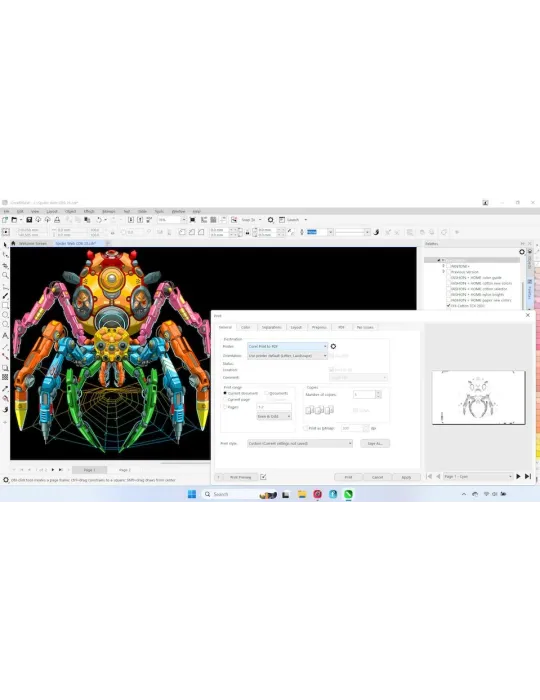
Task: Open the preview page selector dropdown
Action: tap(478, 476)
